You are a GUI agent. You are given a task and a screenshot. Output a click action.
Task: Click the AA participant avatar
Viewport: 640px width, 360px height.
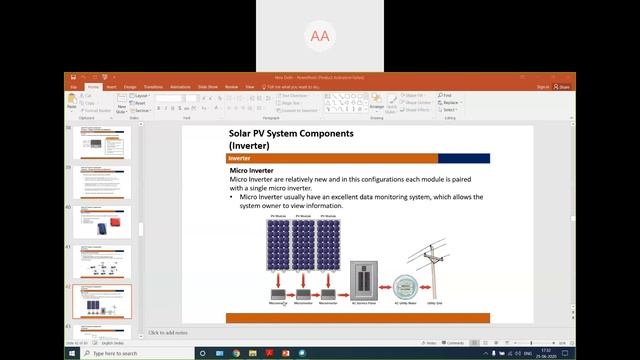[320, 36]
